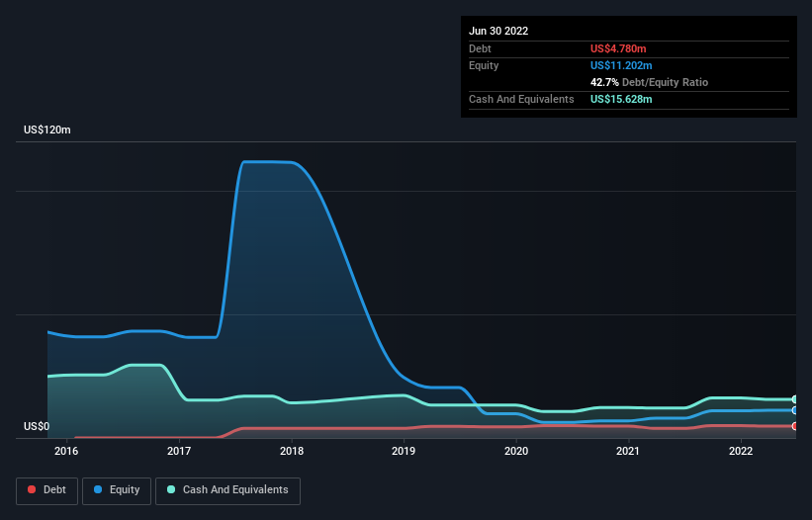Select the 2021 x-axis label
Image resolution: width=812 pixels, height=520 pixels.
click(x=628, y=451)
